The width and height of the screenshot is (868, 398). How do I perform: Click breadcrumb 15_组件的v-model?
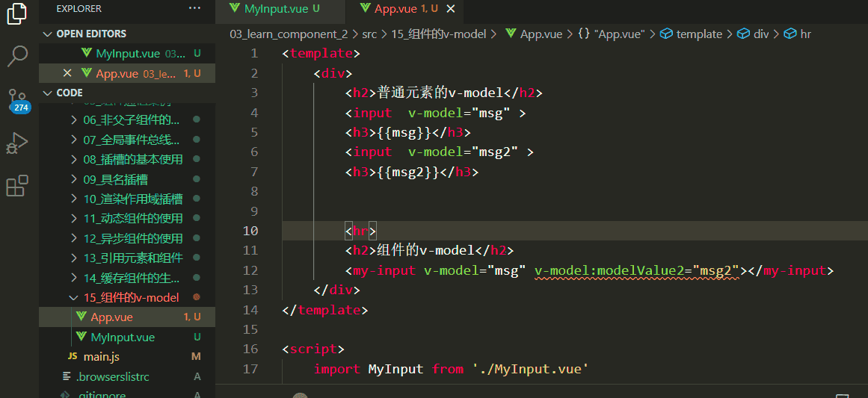pos(438,34)
